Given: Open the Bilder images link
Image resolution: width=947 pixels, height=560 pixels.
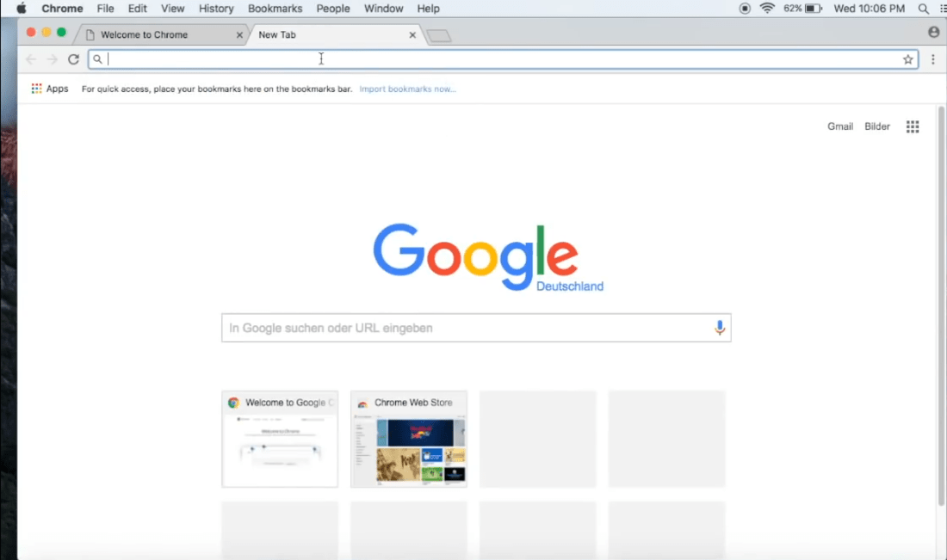Looking at the screenshot, I should (x=877, y=126).
